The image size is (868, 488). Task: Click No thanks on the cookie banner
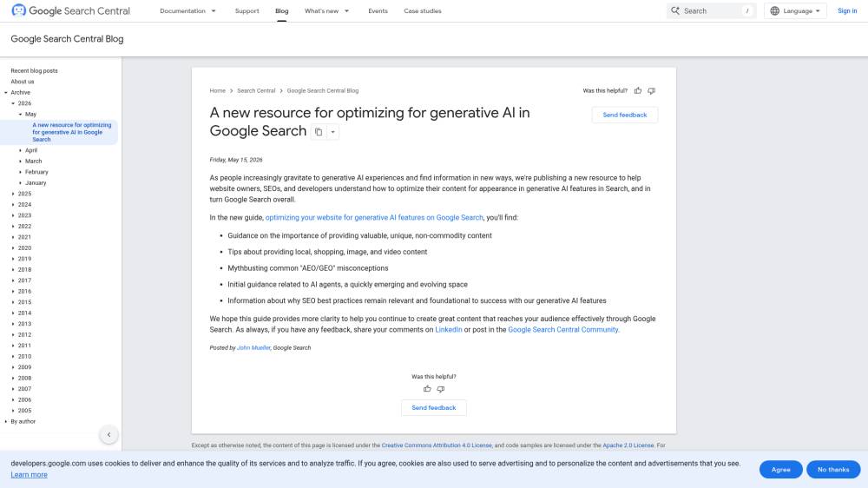point(833,469)
